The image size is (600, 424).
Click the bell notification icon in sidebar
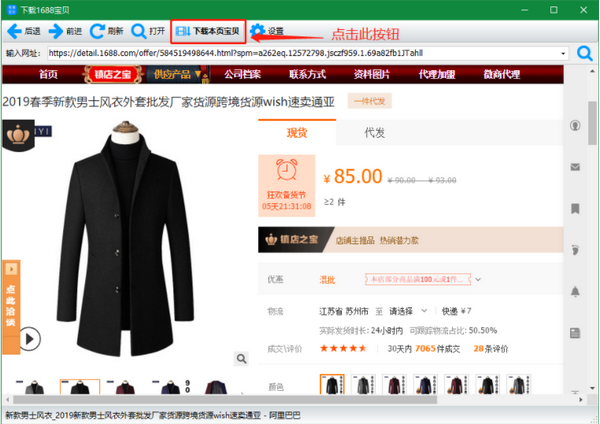tap(576, 291)
